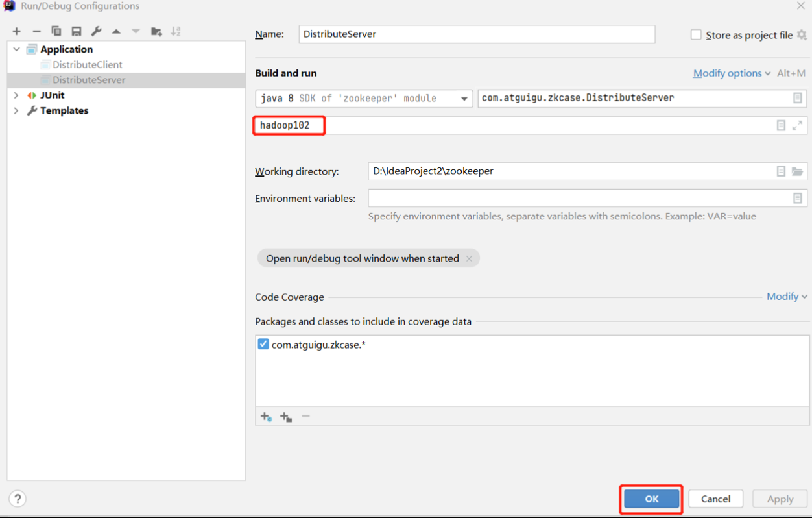Select DistributeClient configuration in tree
This screenshot has height=518, width=812.
click(87, 65)
